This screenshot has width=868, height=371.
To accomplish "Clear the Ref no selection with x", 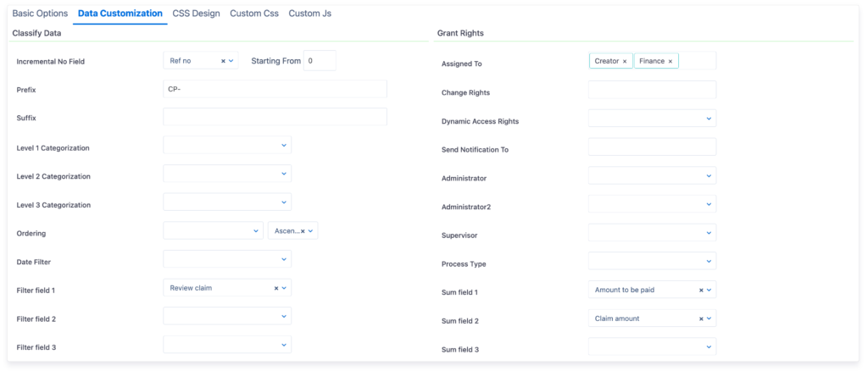I will click(223, 61).
